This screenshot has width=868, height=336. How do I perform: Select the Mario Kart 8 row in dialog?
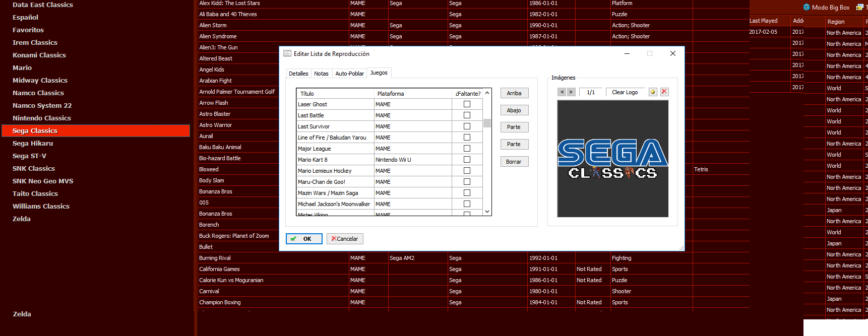(x=390, y=160)
